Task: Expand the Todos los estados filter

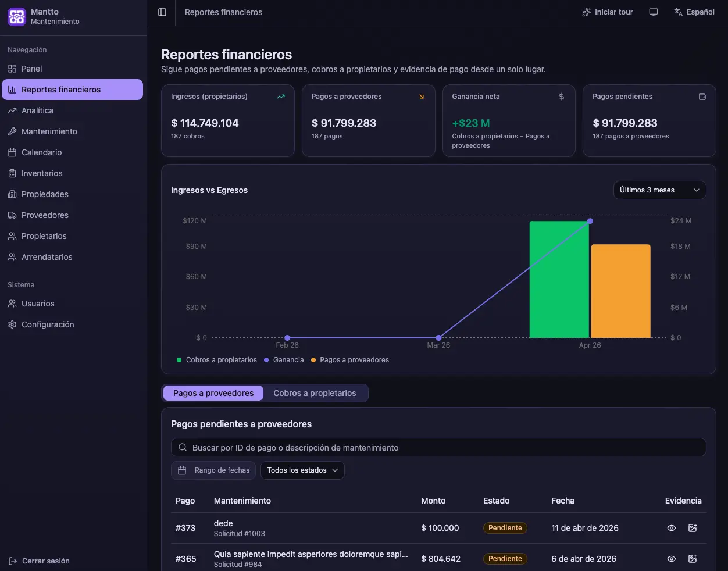Action: tap(302, 470)
